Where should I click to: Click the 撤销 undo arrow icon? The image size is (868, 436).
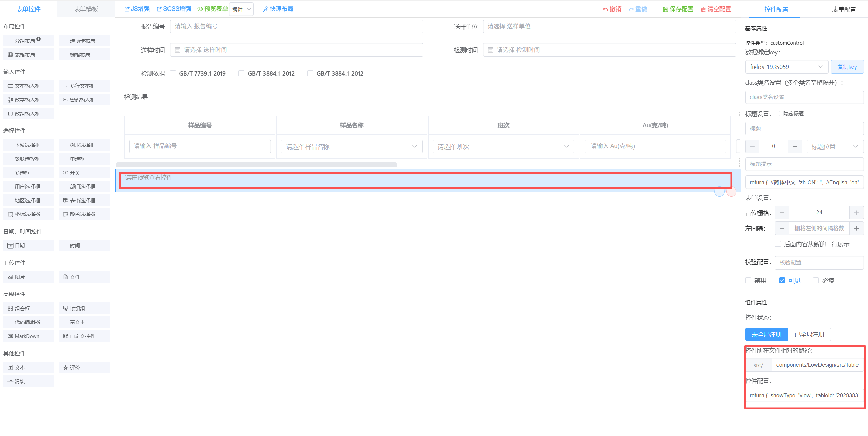tap(605, 9)
